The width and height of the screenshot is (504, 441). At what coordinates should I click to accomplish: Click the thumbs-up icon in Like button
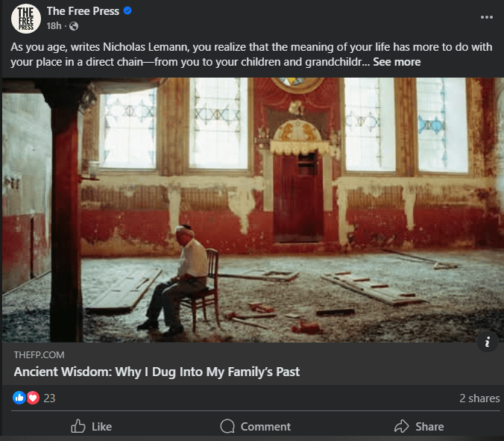[78, 426]
